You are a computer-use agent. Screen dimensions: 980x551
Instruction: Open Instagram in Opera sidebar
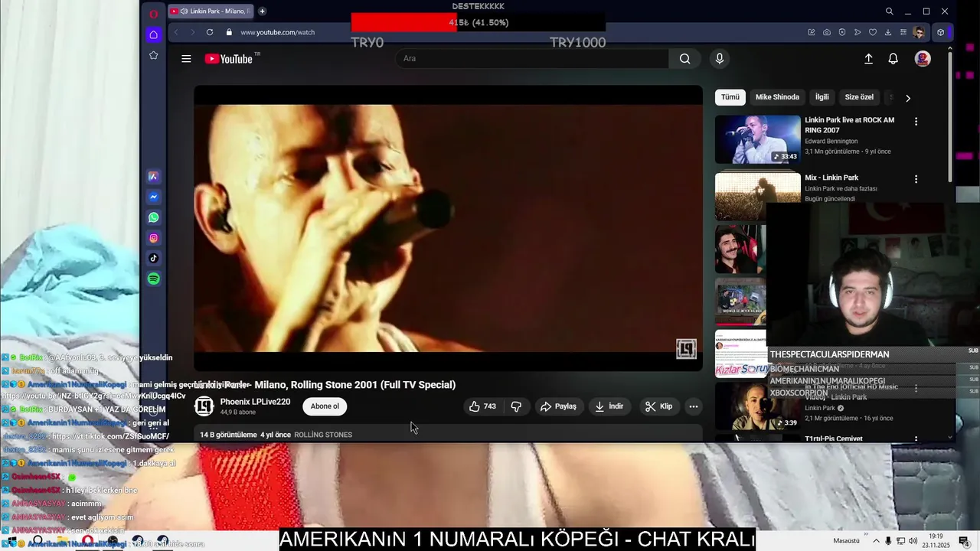pyautogui.click(x=153, y=238)
